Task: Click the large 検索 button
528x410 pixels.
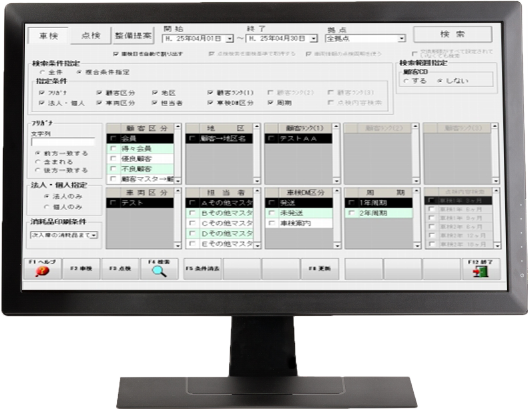Action: (x=453, y=34)
